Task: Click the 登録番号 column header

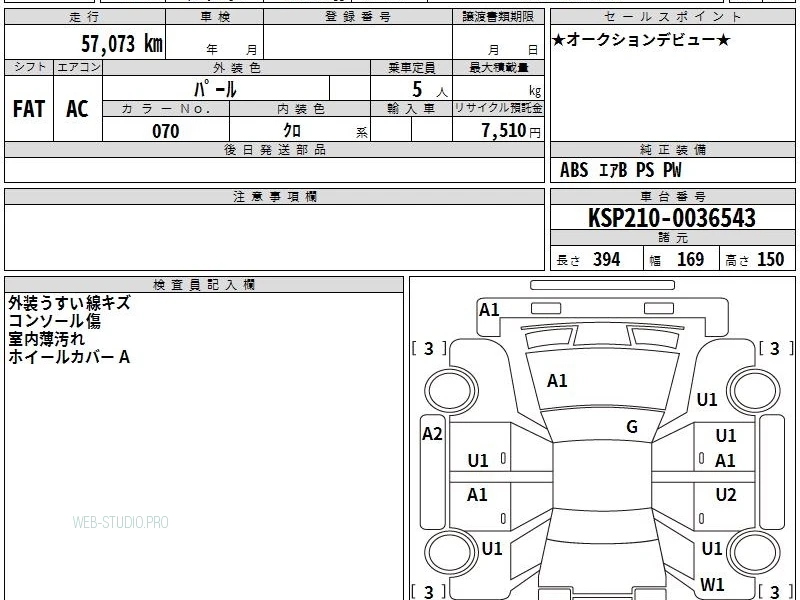Action: 358,17
